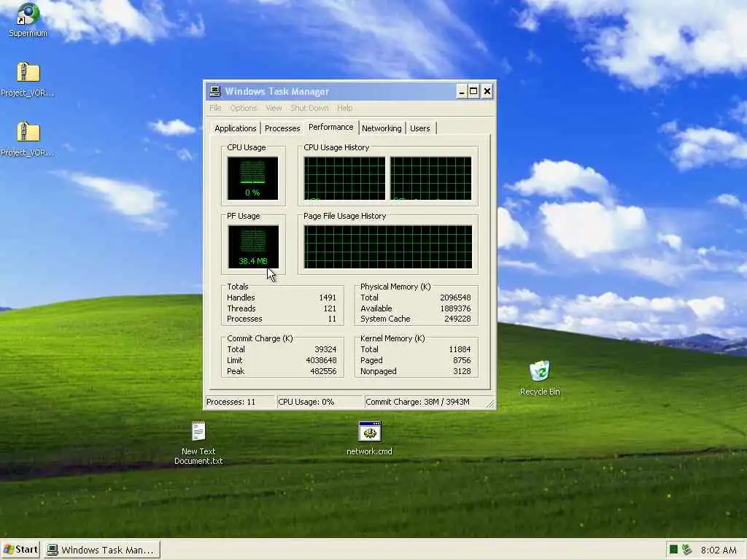
Task: Click the PF Usage gauge showing 38.4 MB
Action: pos(253,246)
